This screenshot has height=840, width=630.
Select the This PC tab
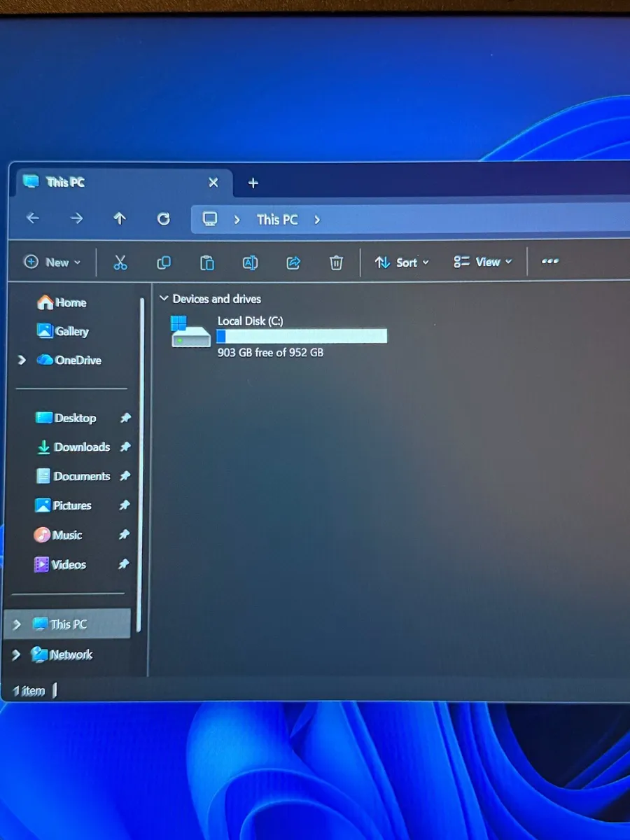123,182
